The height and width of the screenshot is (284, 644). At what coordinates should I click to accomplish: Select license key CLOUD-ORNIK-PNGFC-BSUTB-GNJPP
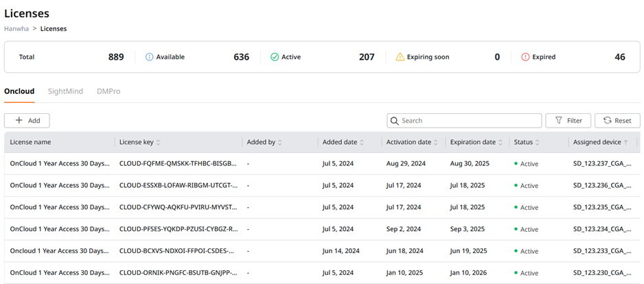tap(179, 272)
